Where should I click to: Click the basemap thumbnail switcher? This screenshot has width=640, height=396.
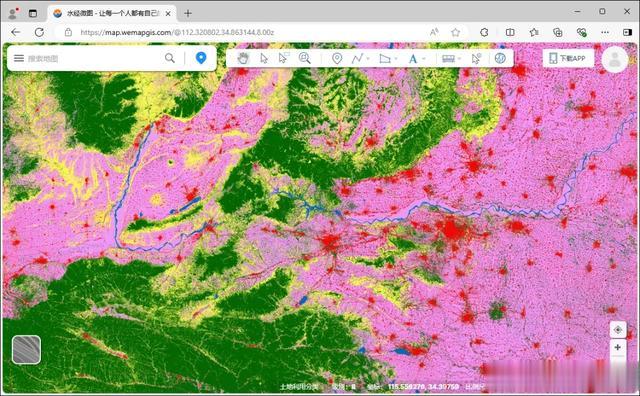pyautogui.click(x=27, y=349)
